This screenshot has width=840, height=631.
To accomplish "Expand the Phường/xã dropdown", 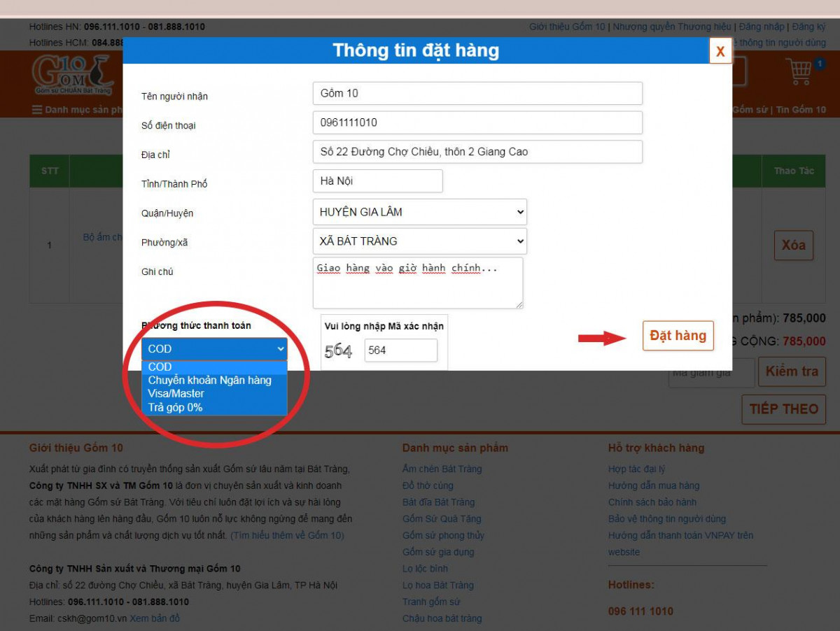I will [x=419, y=241].
